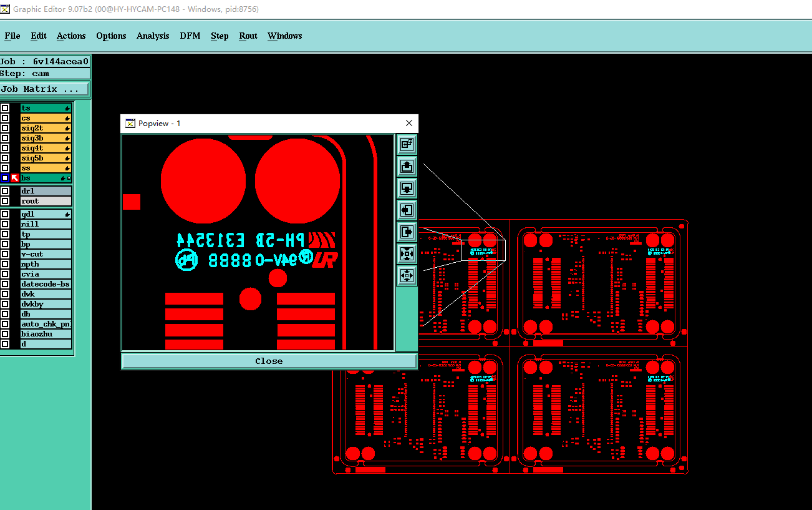This screenshot has width=812, height=510.
Task: Toggle display checkbox for the sig2t layer
Action: pyautogui.click(x=5, y=128)
